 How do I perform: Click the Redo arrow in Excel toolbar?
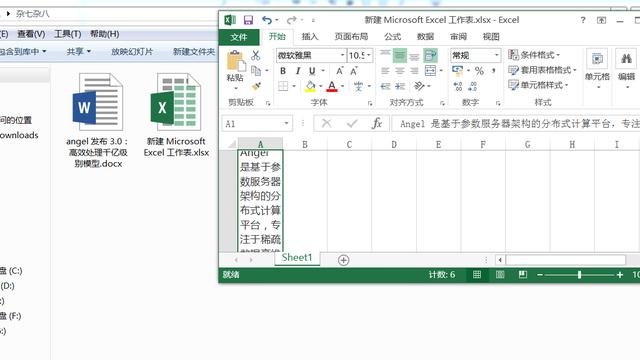pos(291,20)
